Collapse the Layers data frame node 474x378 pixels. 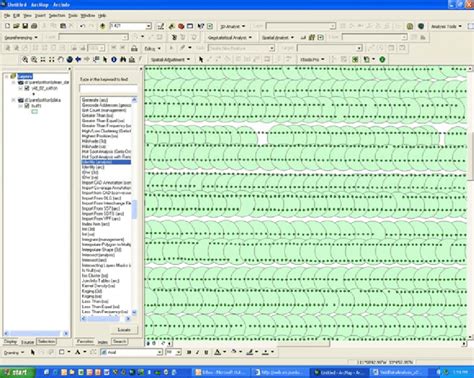pyautogui.click(x=6, y=76)
